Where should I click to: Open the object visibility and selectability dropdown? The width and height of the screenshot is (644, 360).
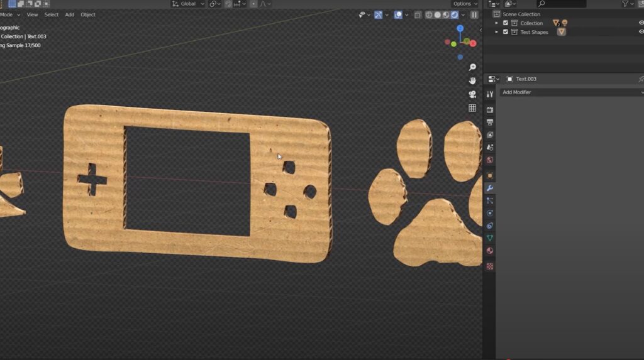point(364,15)
